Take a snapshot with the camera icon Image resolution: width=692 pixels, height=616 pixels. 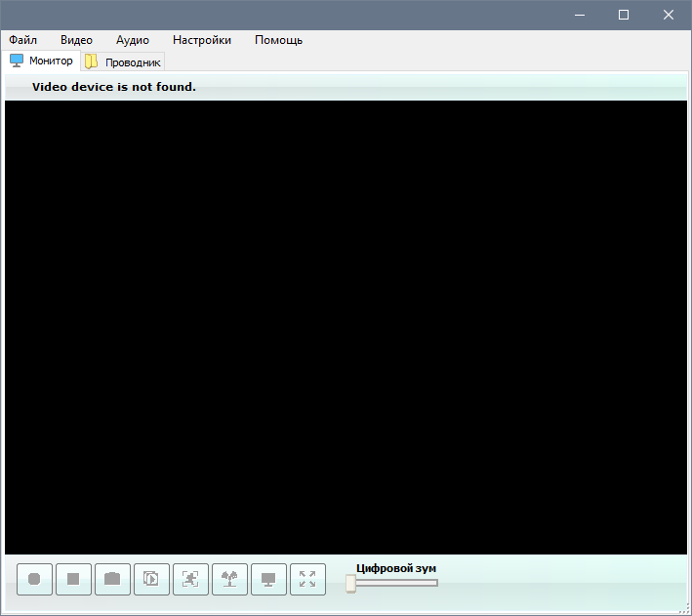coord(112,579)
